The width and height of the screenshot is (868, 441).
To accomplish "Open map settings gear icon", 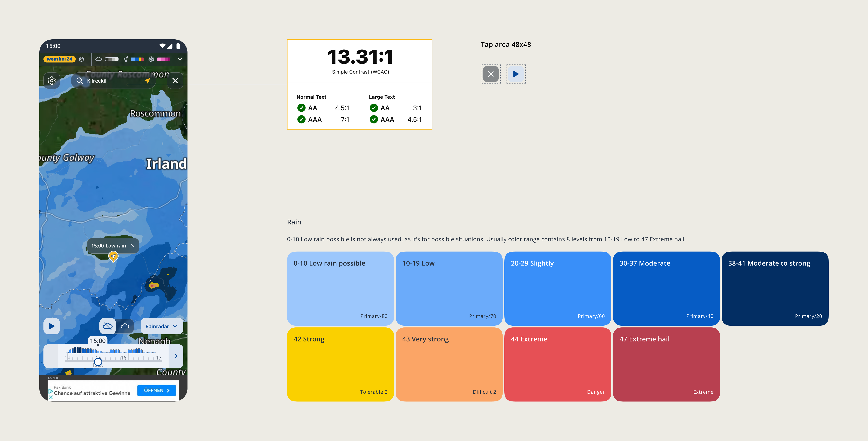I will click(52, 81).
